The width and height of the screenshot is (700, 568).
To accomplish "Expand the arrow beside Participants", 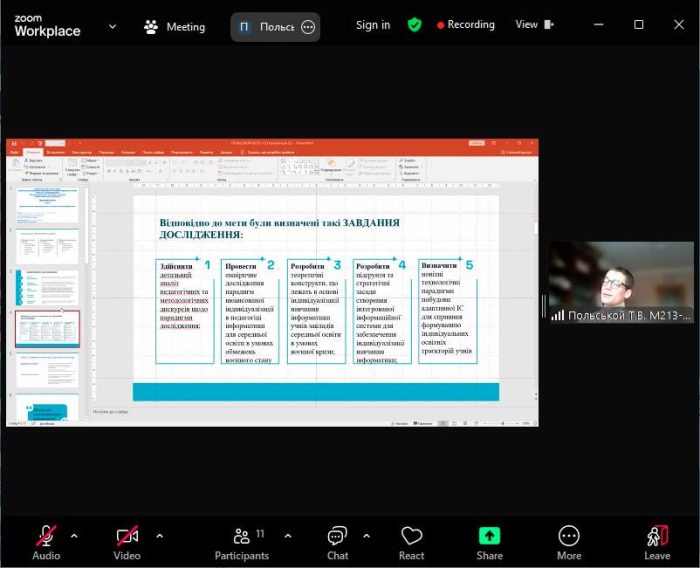I will [288, 535].
